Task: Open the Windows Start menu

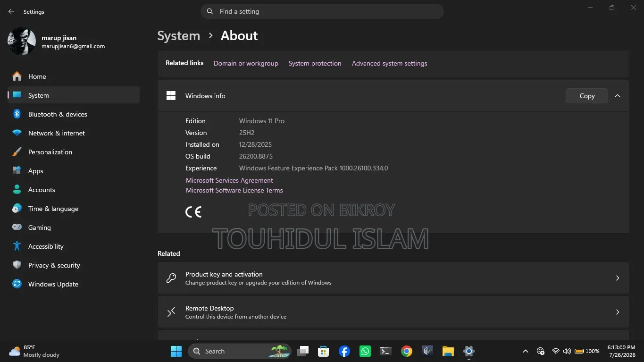Action: click(176, 351)
